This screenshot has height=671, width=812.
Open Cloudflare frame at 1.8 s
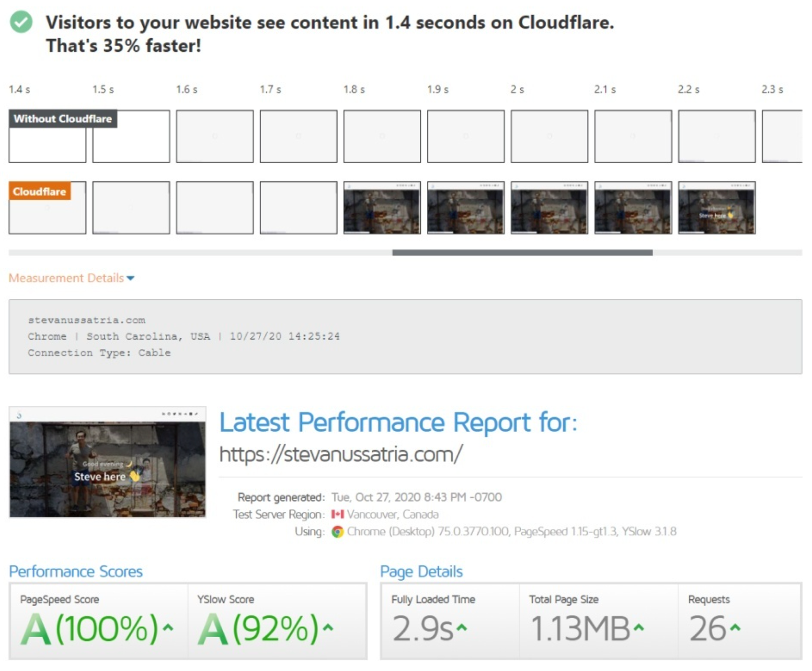coord(382,207)
